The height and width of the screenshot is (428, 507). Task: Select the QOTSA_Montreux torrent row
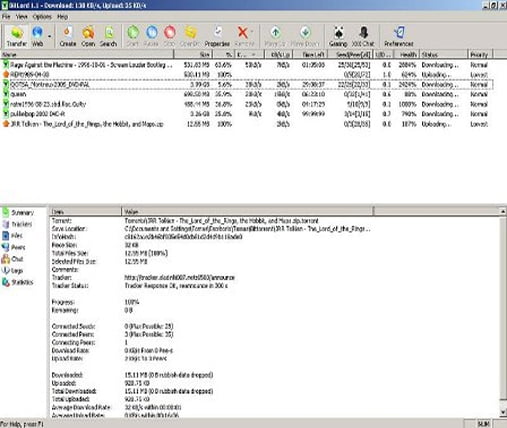[x=247, y=85]
